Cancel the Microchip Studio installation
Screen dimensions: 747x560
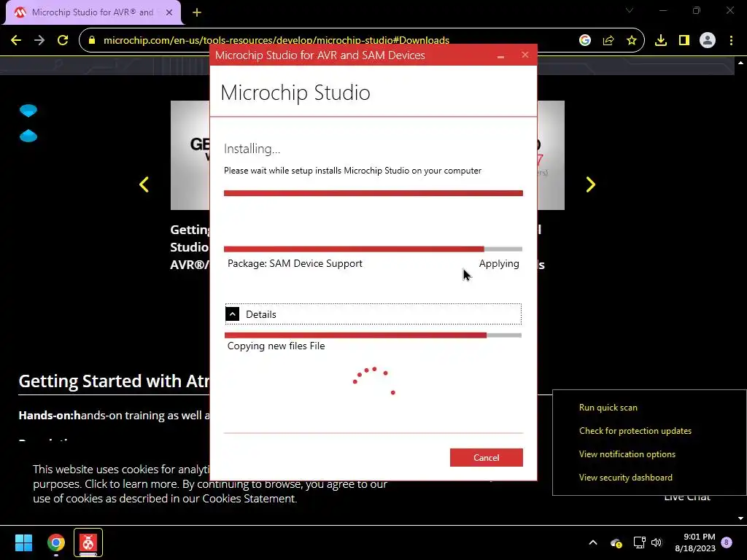click(487, 458)
